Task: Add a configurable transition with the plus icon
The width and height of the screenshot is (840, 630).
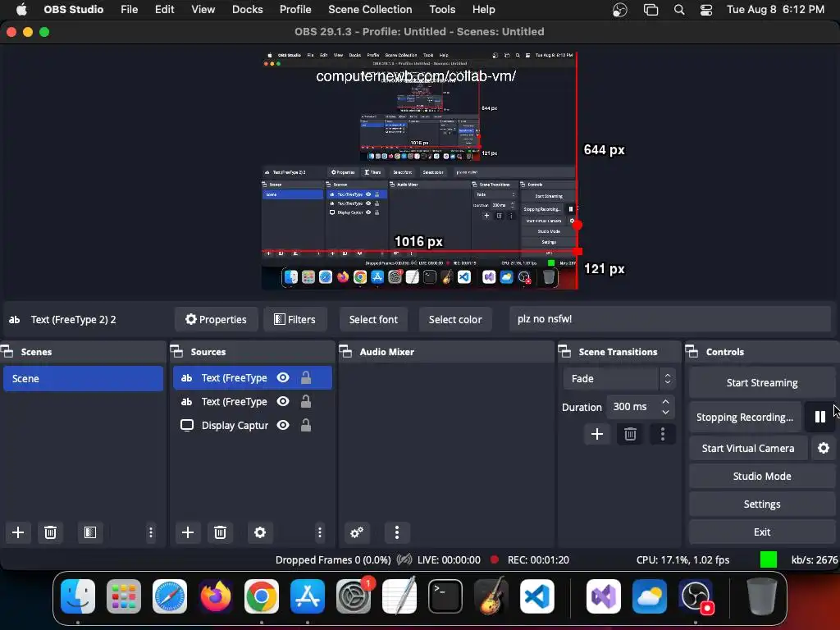Action: pos(597,434)
